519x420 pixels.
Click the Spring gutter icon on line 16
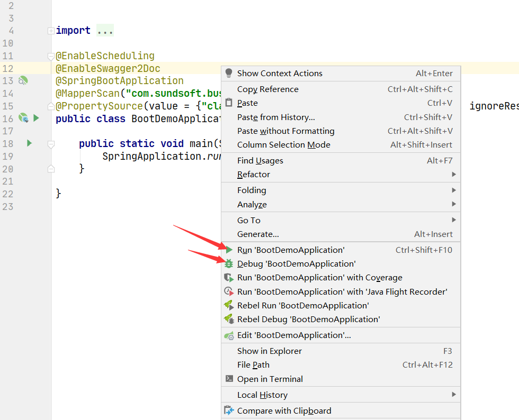coord(23,118)
